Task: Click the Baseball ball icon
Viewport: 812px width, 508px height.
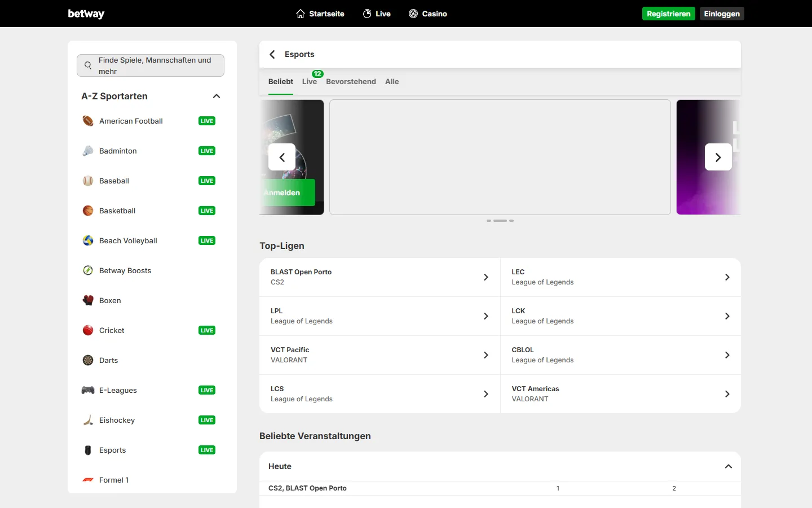Action: pos(88,181)
